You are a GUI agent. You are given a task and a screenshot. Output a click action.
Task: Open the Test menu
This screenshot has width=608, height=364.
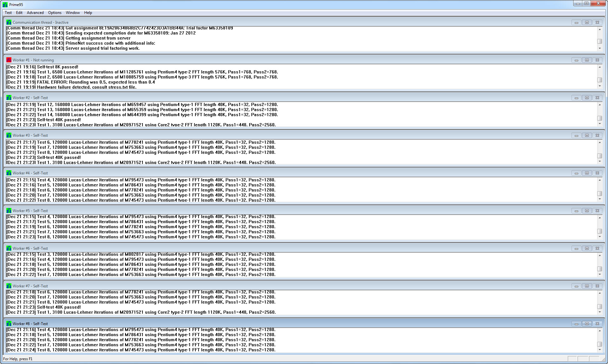8,13
